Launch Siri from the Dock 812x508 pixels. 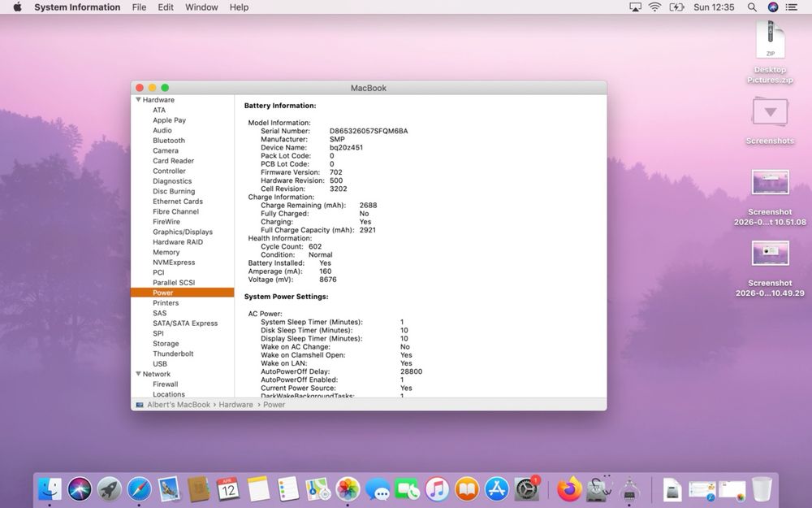point(80,488)
